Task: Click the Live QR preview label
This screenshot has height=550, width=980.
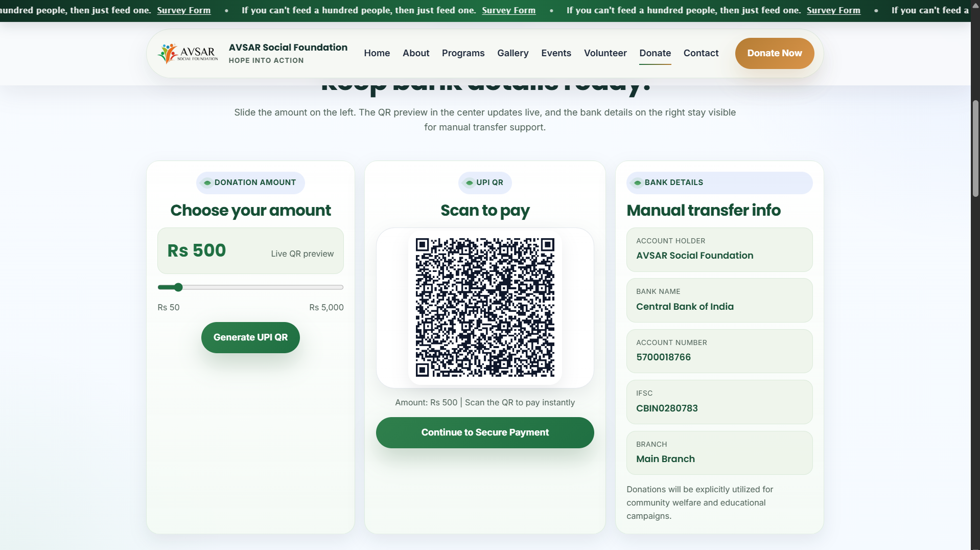Action: click(302, 254)
